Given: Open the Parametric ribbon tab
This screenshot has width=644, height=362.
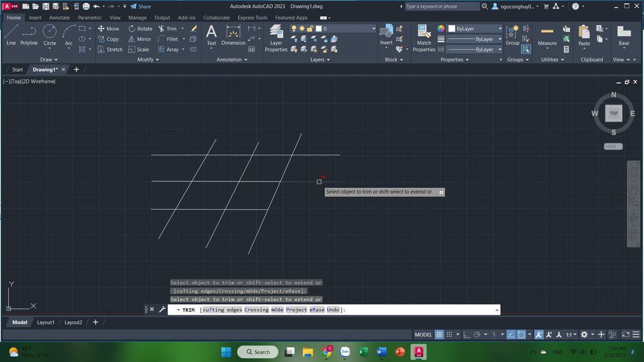Looking at the screenshot, I should (x=90, y=18).
